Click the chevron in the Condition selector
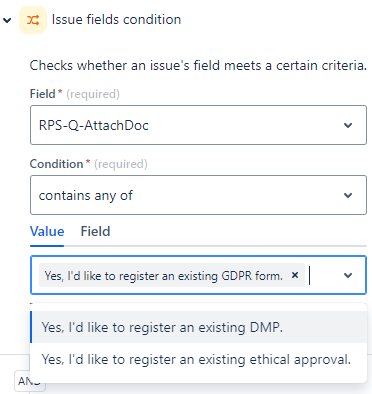Screen dimensions: 372x394 (348, 195)
